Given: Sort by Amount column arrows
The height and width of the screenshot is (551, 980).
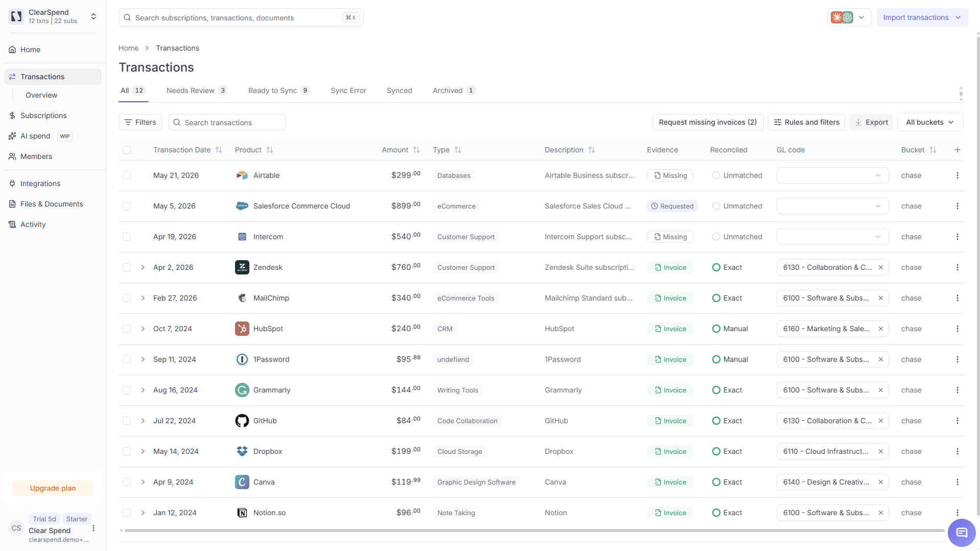Looking at the screenshot, I should pos(416,150).
